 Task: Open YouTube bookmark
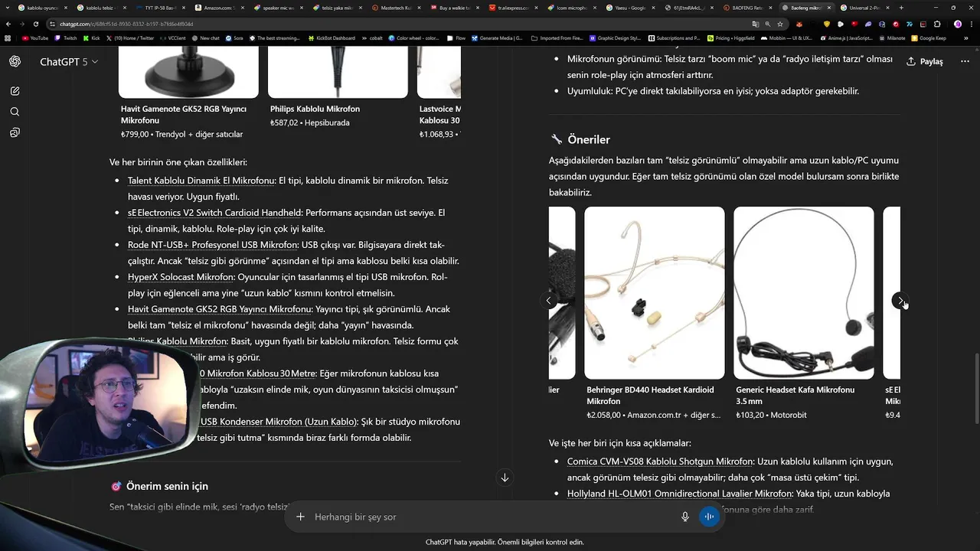coord(35,37)
